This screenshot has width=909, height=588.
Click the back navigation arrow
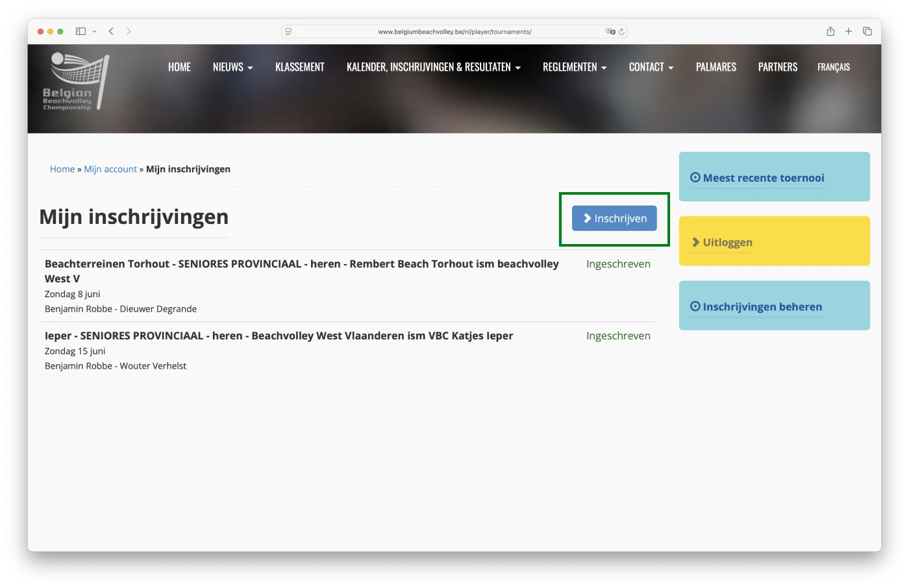click(x=111, y=31)
